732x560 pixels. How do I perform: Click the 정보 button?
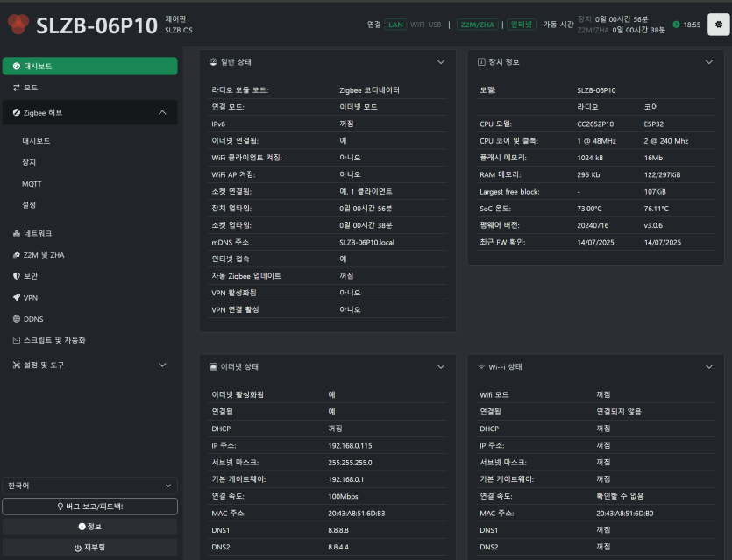[89, 527]
